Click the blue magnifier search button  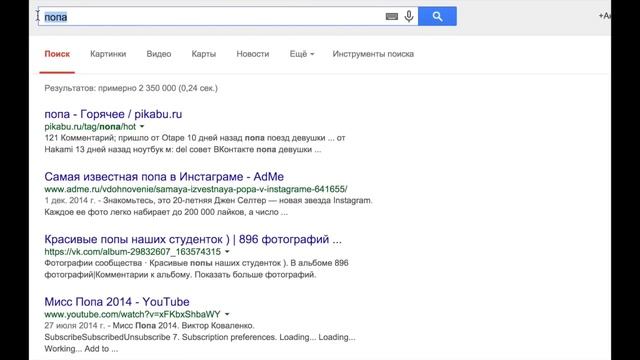[x=437, y=16]
